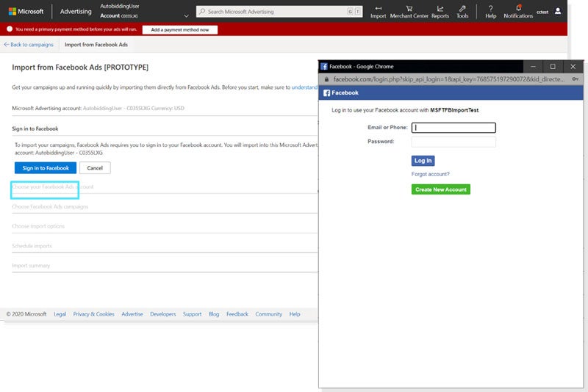Open Notifications bell icon
588x392 pixels.
tap(518, 8)
